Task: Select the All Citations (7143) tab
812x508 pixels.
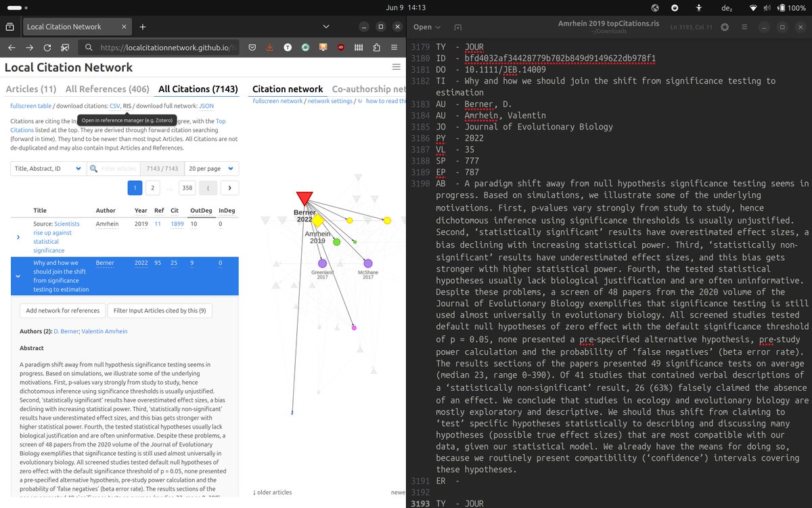Action: [198, 89]
